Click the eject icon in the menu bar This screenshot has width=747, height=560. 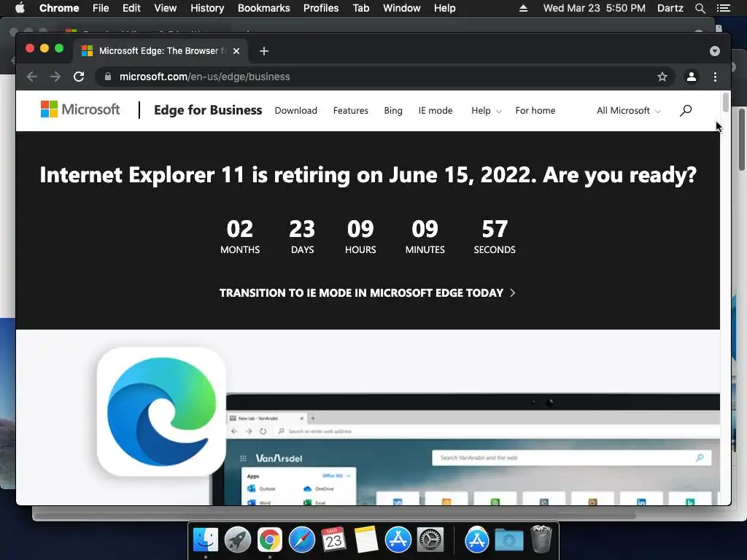pyautogui.click(x=523, y=8)
